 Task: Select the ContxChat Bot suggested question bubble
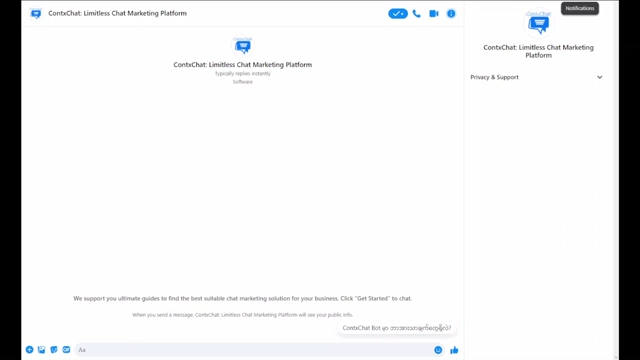tap(397, 328)
